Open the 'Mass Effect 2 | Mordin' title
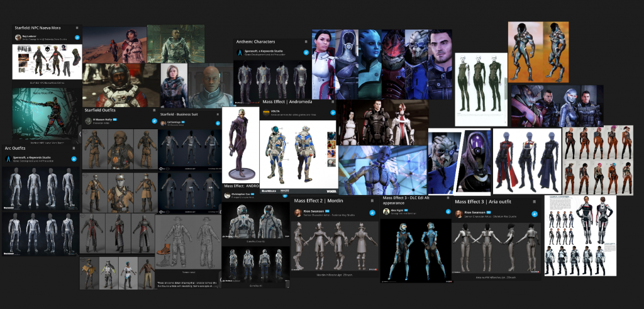 [319, 201]
